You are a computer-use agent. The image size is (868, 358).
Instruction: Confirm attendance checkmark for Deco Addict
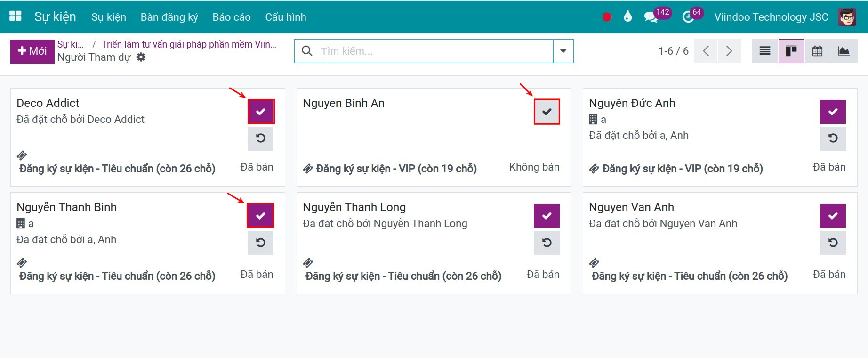[261, 112]
